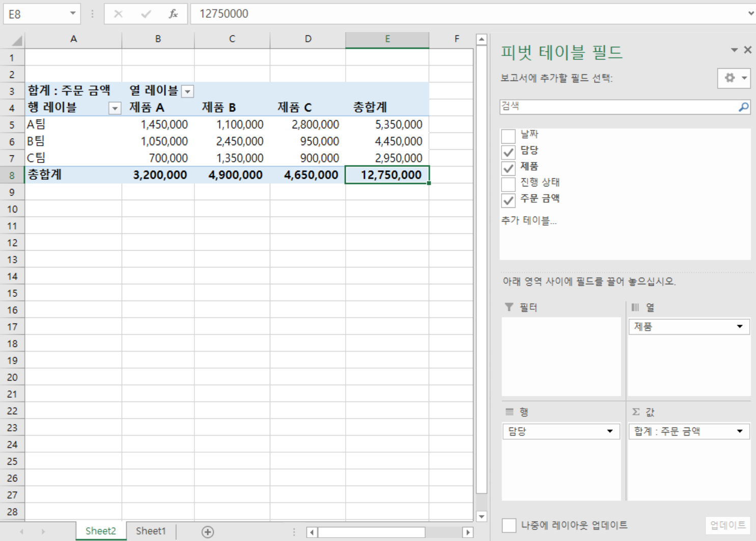Open the pivot field pane task options arrow

pyautogui.click(x=734, y=49)
